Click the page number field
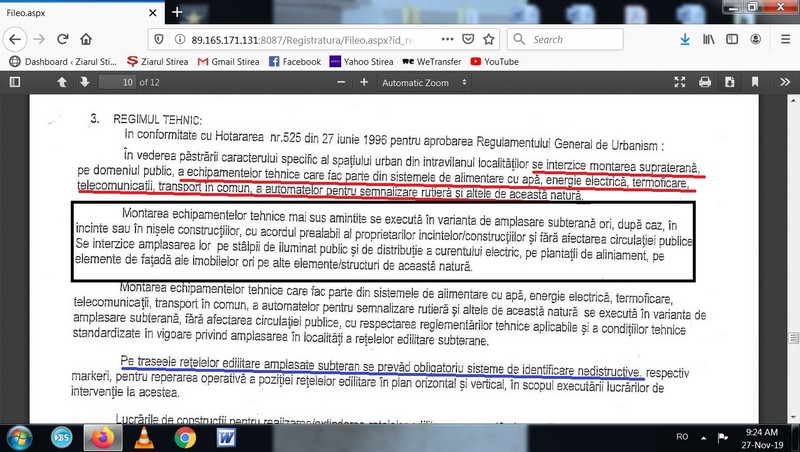The image size is (800, 452). tap(120, 82)
